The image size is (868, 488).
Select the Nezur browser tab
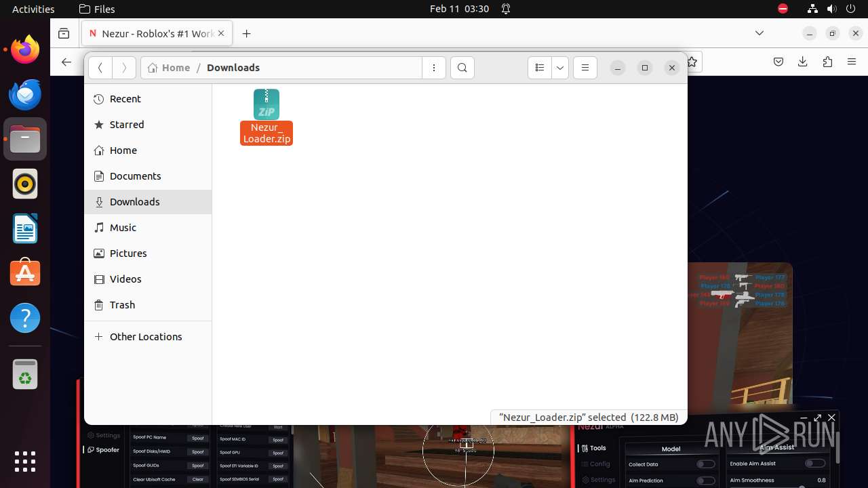click(x=157, y=33)
